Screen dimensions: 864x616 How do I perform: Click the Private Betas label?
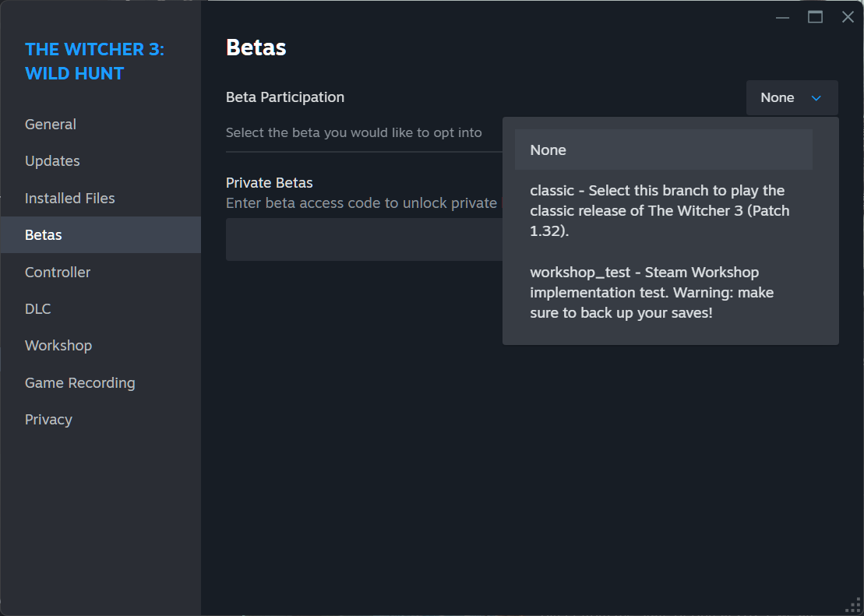270,182
